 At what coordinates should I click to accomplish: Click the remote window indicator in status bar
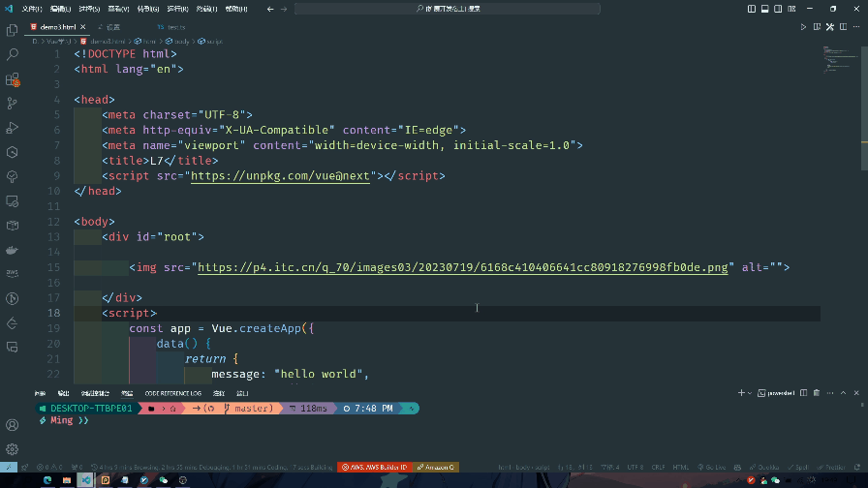point(9,467)
